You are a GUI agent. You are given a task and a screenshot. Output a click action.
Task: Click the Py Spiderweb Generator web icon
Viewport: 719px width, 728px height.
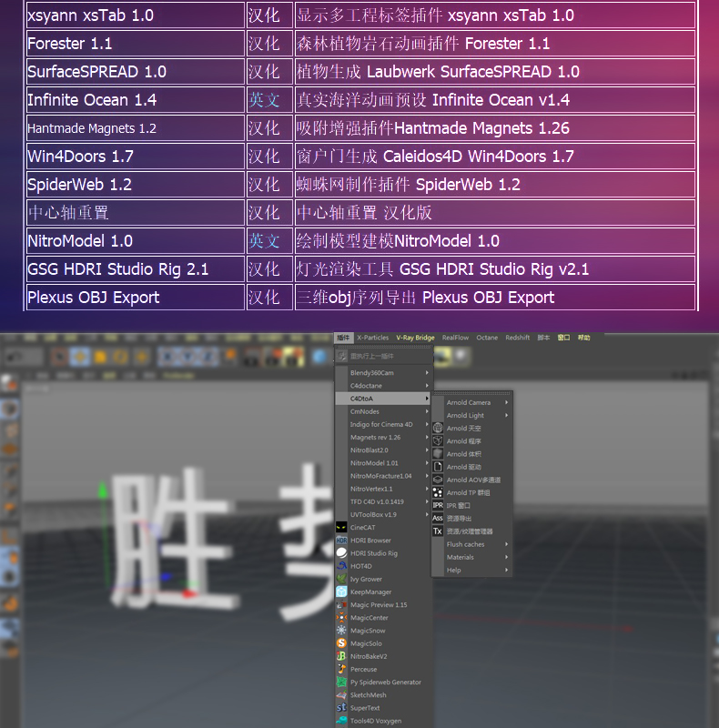(x=341, y=682)
